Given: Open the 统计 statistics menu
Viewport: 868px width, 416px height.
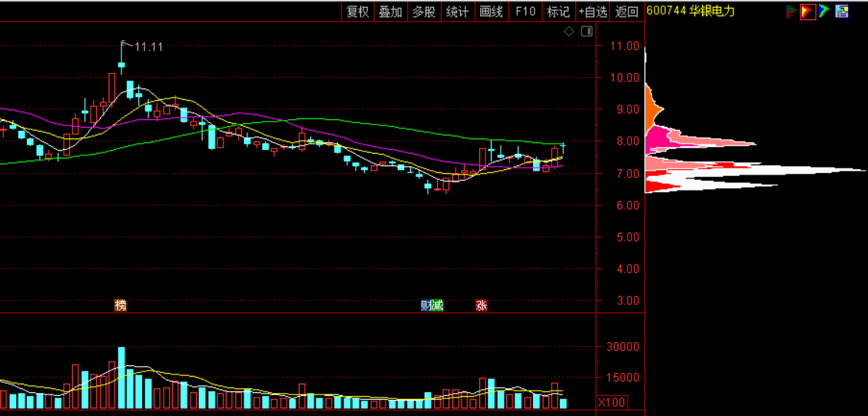Looking at the screenshot, I should point(457,12).
